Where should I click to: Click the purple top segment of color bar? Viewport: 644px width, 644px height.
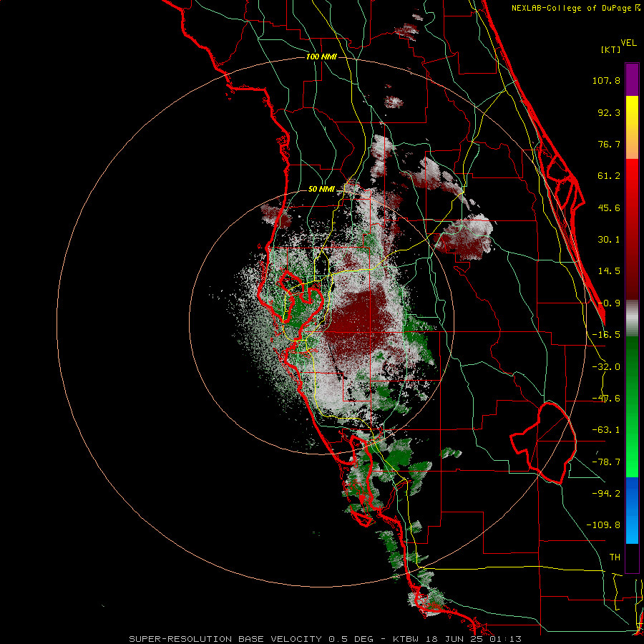click(632, 79)
